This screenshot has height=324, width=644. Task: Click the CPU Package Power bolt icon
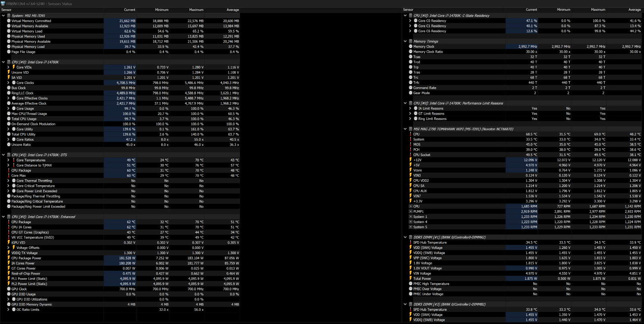coord(9,258)
